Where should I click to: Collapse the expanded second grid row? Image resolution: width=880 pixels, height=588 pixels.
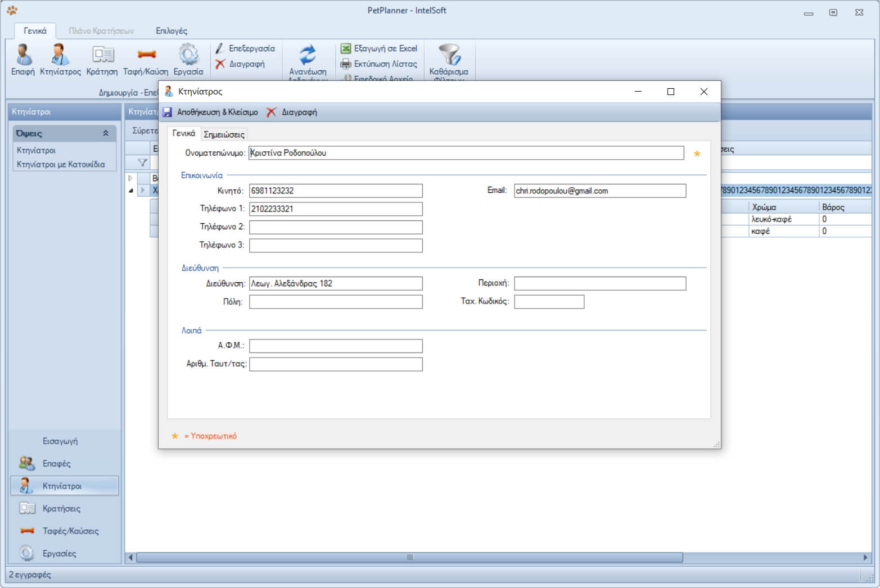[x=131, y=191]
